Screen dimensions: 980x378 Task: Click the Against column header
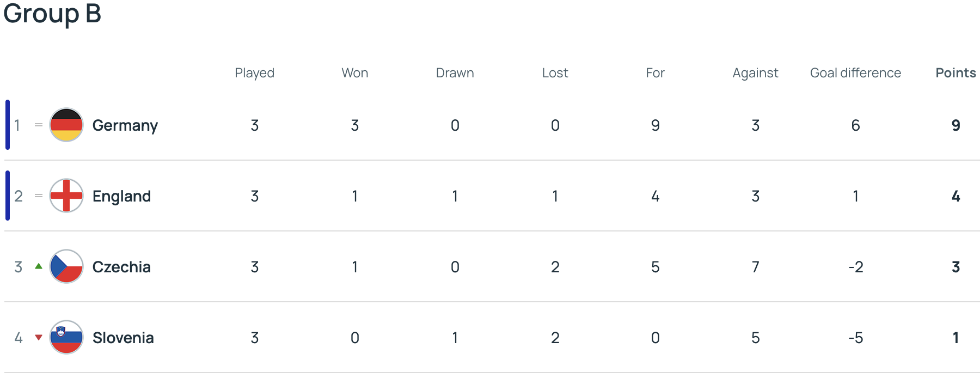point(755,73)
